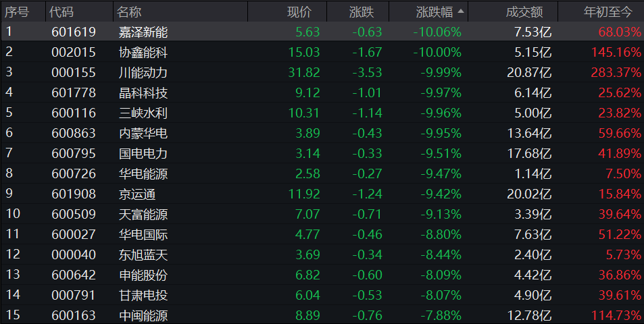Viewport: 644px width, 324px height.
Task: Click the 114.73% year-to-date value
Action: pyautogui.click(x=618, y=315)
